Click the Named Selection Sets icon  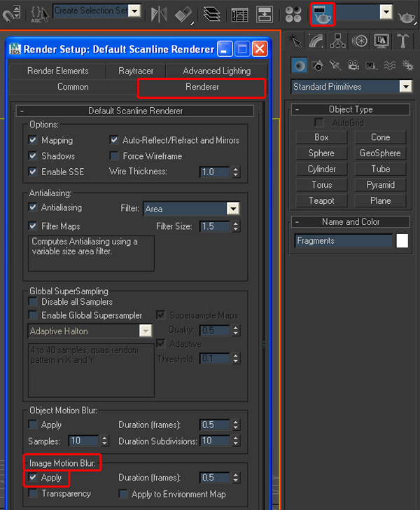(39, 15)
